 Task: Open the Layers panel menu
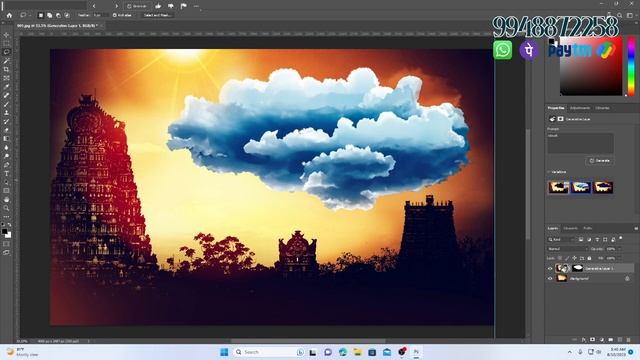[636, 229]
